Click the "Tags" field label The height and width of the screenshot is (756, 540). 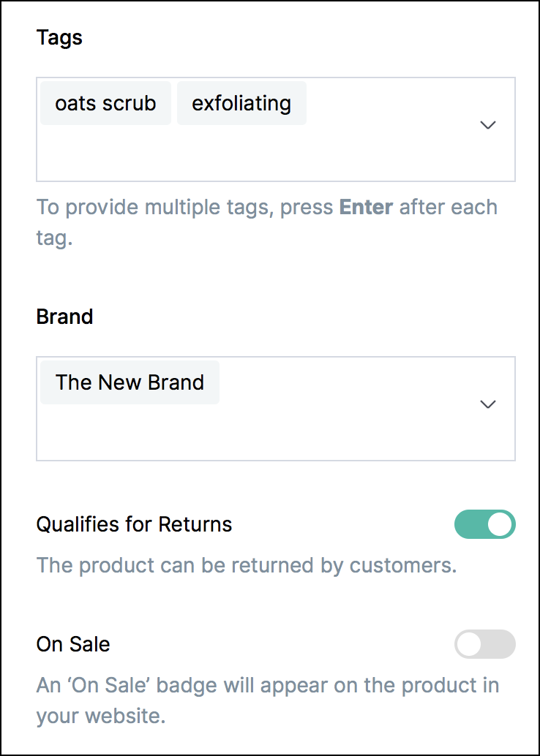59,38
